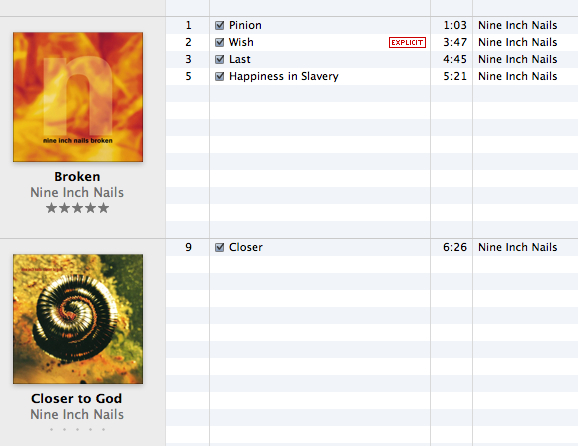Click the 3:47 duration of Wish

coord(455,42)
